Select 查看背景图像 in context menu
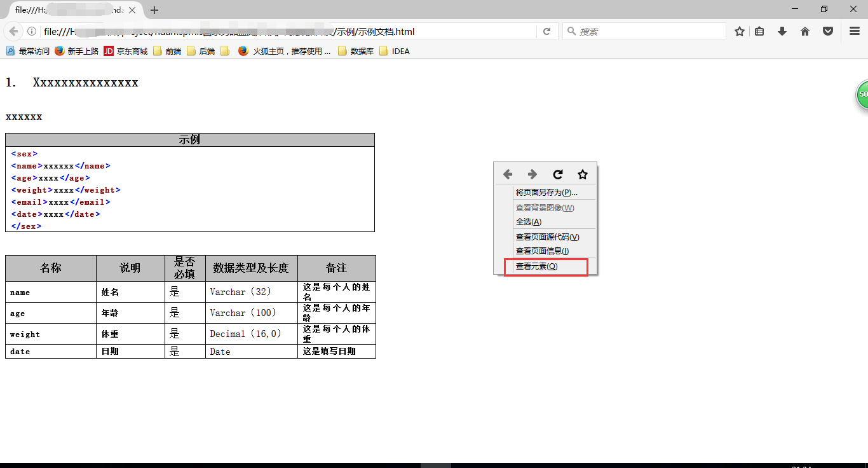The height and width of the screenshot is (468, 868). 546,208
